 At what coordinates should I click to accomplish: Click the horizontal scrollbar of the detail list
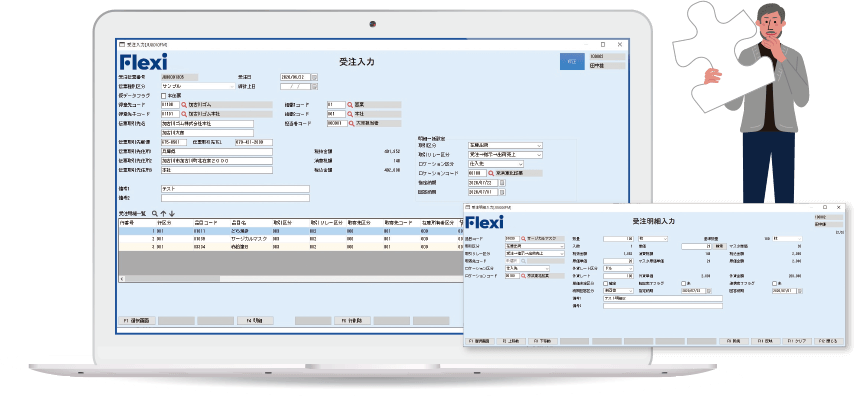pyautogui.click(x=290, y=278)
